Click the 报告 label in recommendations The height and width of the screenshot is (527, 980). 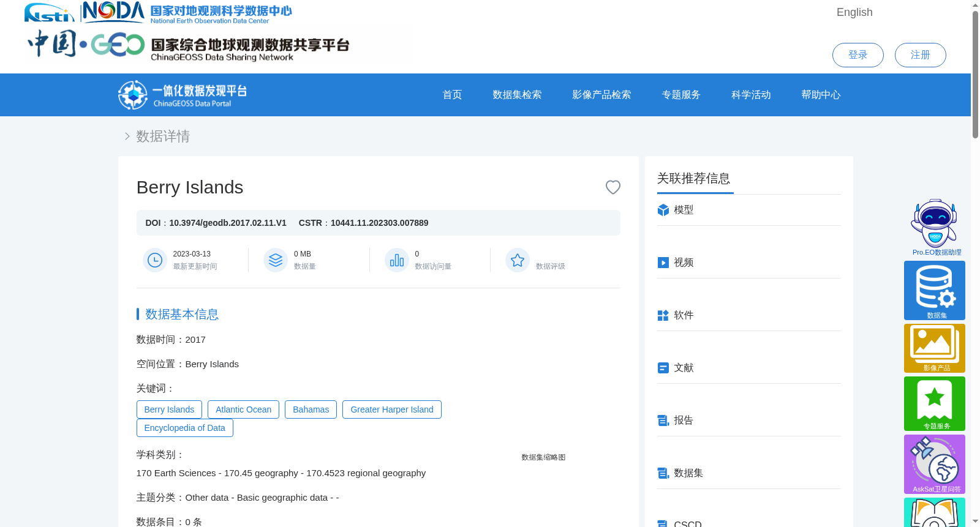(x=684, y=420)
